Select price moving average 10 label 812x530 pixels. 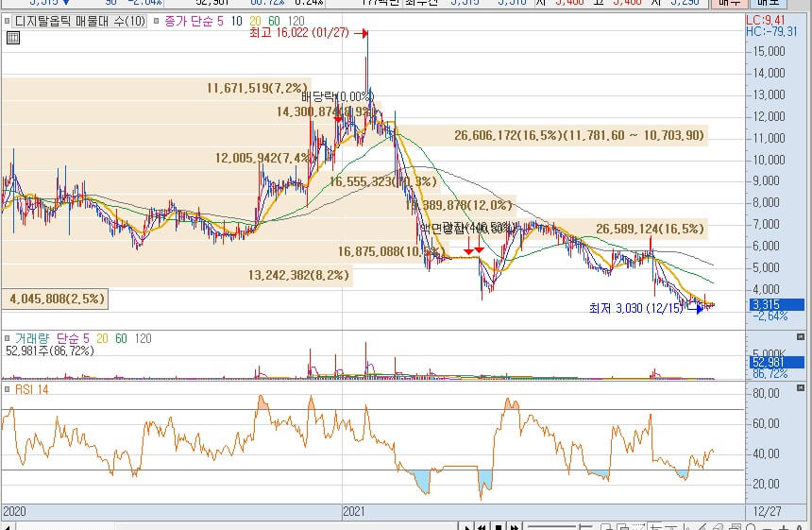pos(237,21)
